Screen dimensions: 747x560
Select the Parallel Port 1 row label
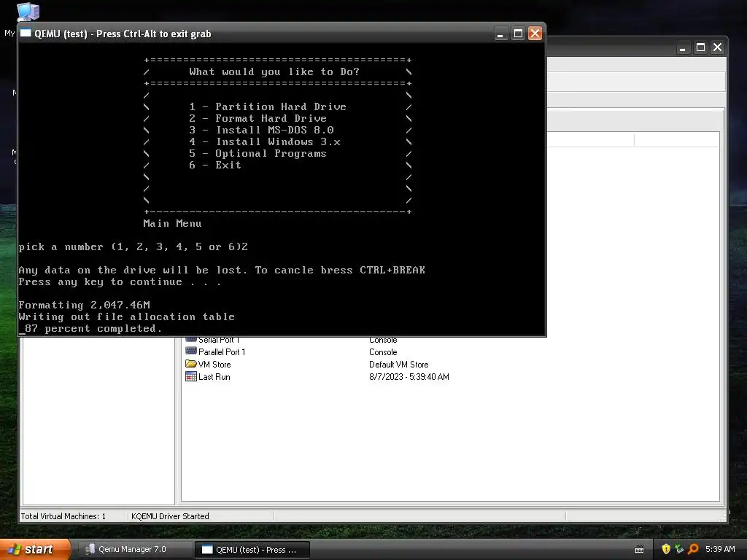tap(222, 352)
